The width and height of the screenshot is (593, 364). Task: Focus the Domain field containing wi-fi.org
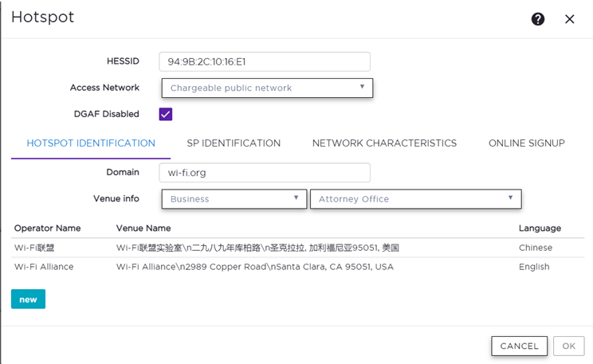(x=265, y=172)
